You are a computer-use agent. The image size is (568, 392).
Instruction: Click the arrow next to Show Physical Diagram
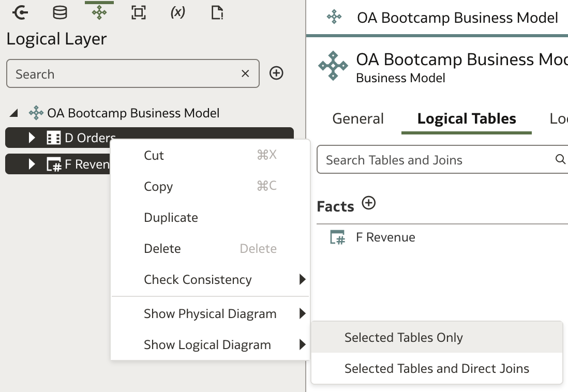click(303, 313)
